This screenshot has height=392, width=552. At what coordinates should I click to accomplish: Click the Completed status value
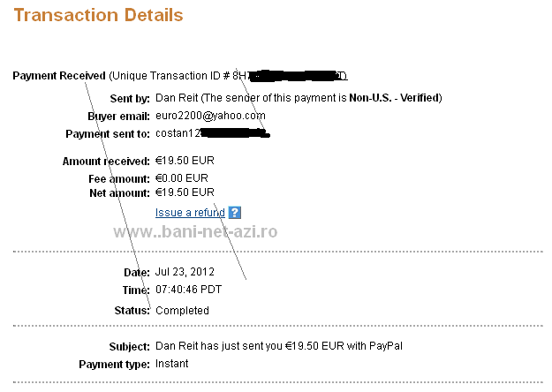pyautogui.click(x=182, y=311)
